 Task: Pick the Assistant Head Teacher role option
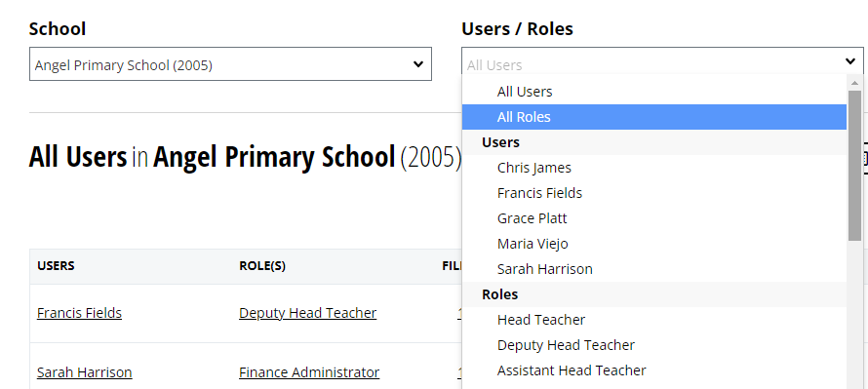tap(654, 370)
